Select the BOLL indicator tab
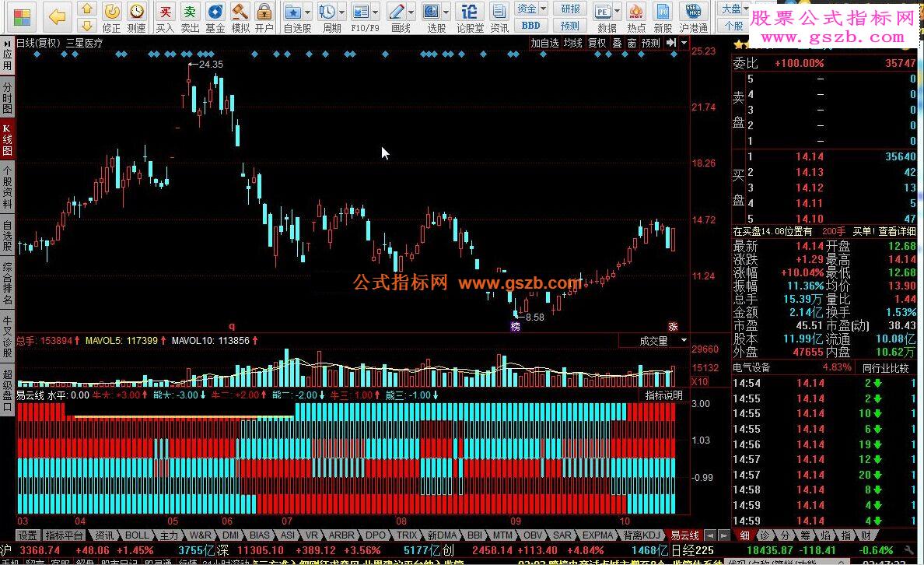The height and width of the screenshot is (565, 924). click(x=137, y=535)
